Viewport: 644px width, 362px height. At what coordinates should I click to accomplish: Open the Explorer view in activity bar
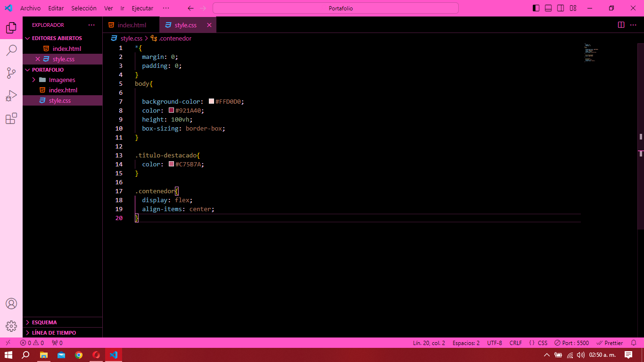coord(11,28)
